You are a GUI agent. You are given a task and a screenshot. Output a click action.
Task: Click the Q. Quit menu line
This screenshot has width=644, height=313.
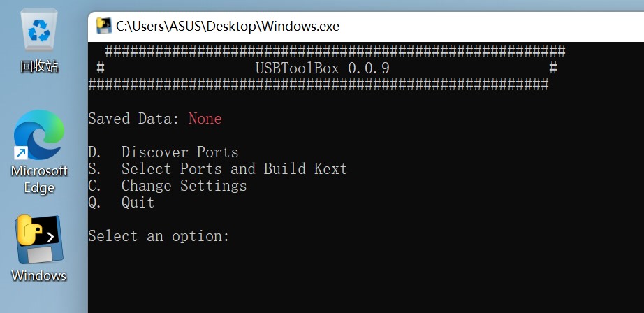121,203
